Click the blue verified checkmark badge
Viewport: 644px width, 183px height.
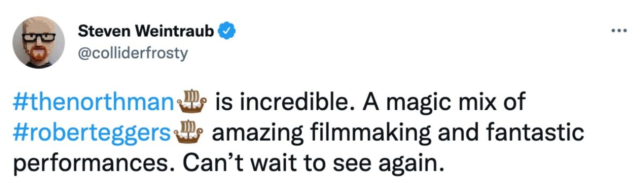point(227,31)
